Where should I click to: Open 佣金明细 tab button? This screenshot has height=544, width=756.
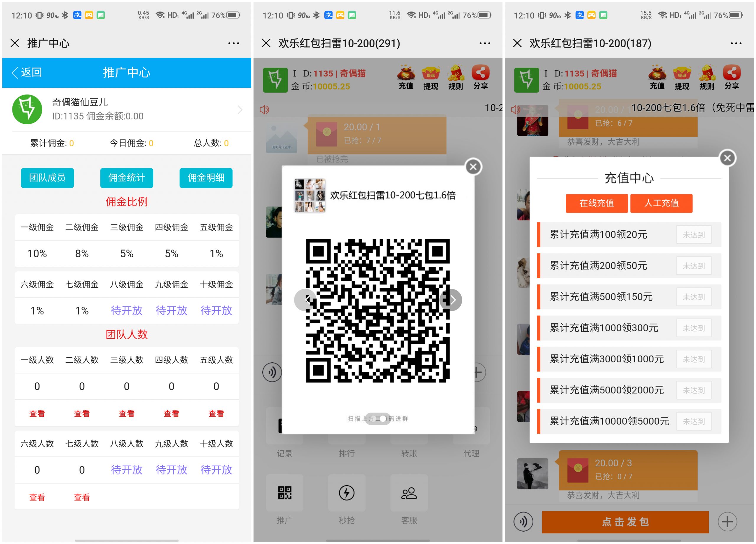point(206,178)
